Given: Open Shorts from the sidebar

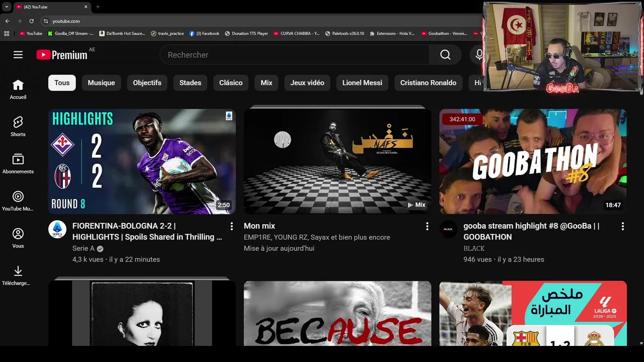Looking at the screenshot, I should coord(18,127).
